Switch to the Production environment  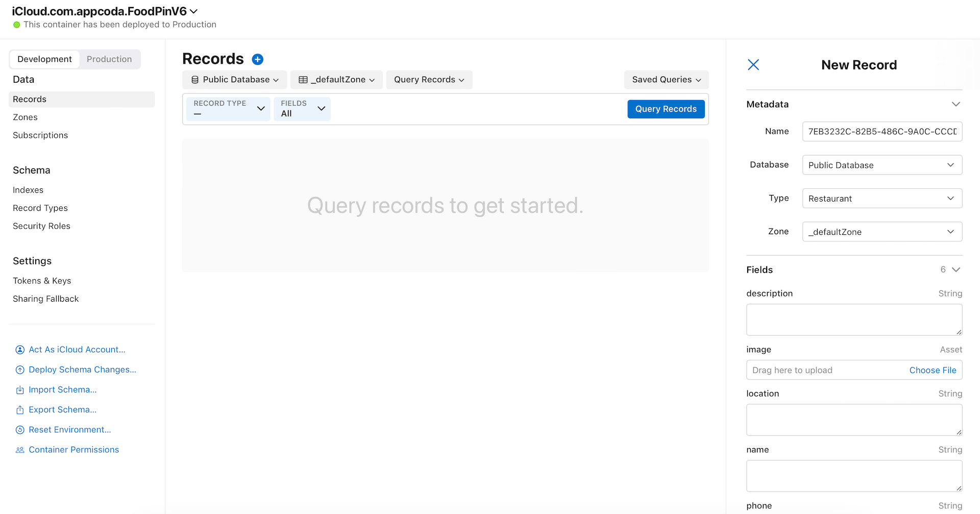click(x=109, y=59)
